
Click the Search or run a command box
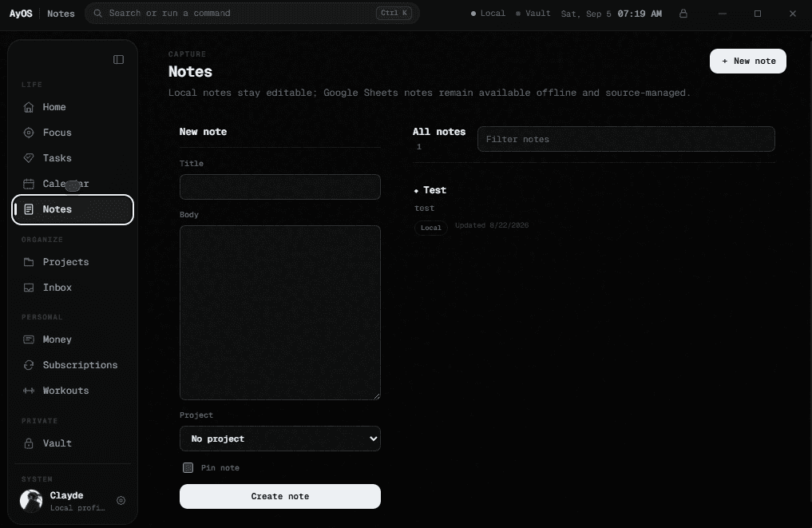click(252, 14)
